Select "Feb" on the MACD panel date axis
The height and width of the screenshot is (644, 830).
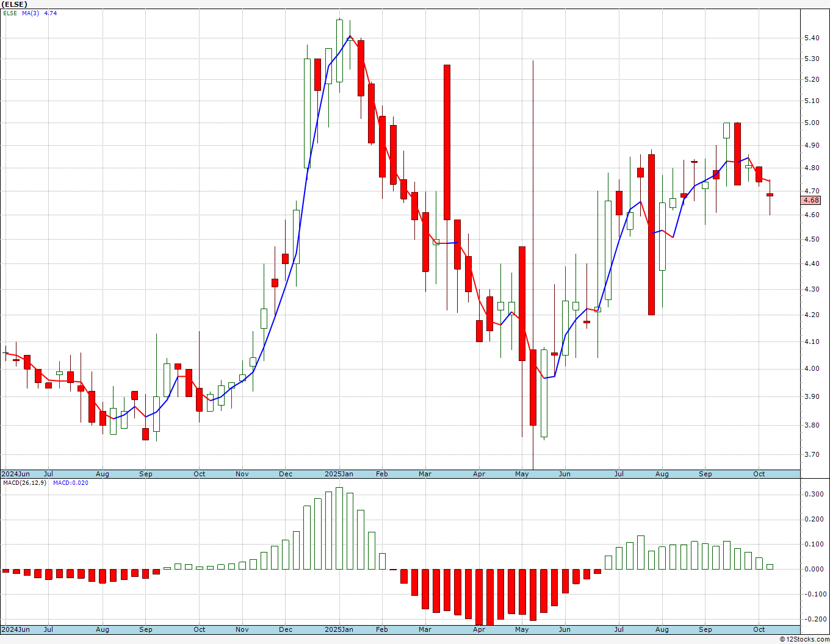click(x=382, y=629)
